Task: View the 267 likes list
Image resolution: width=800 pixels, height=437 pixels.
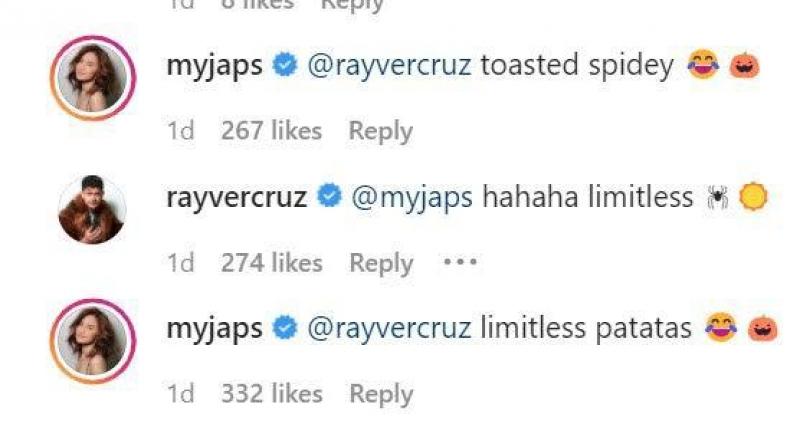Action: click(x=272, y=131)
